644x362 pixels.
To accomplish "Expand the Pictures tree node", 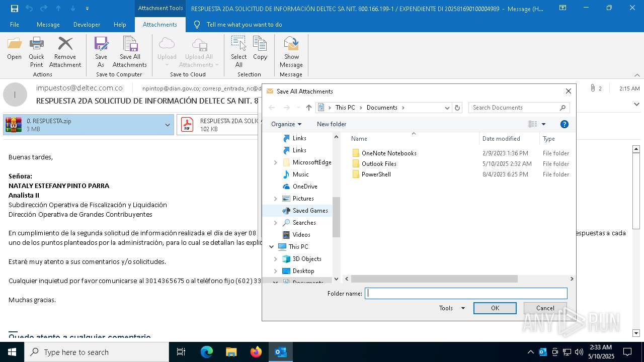I will coord(275,199).
